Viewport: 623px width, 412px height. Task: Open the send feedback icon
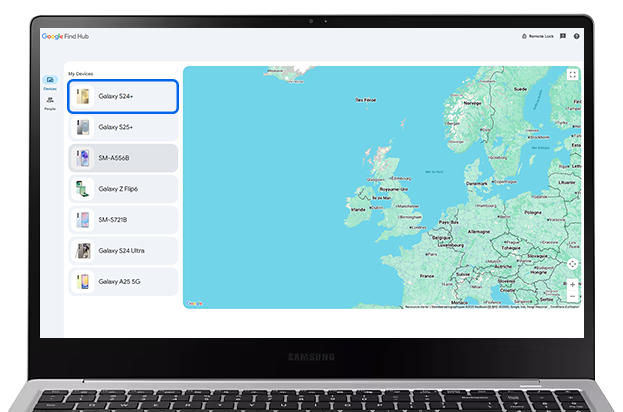coord(563,36)
